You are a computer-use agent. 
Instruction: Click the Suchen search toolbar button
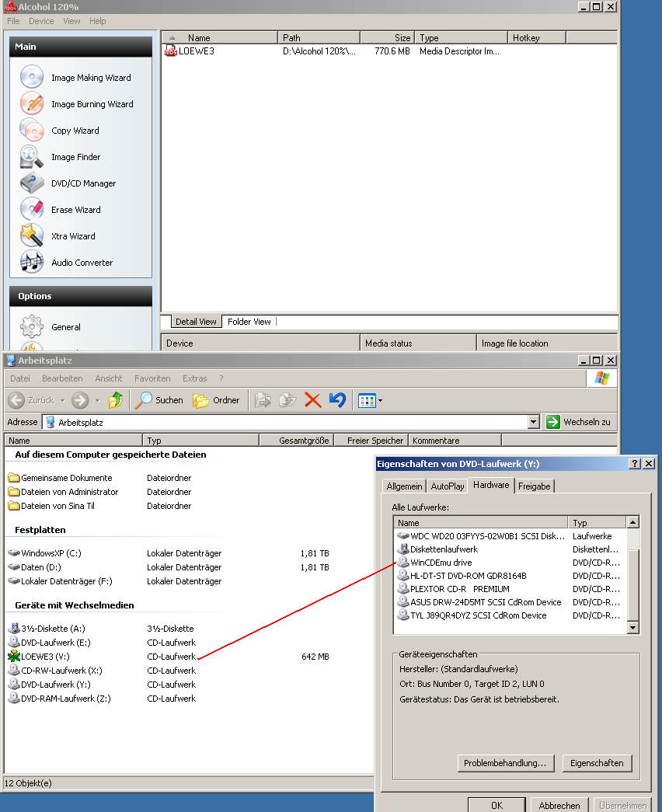[159, 400]
